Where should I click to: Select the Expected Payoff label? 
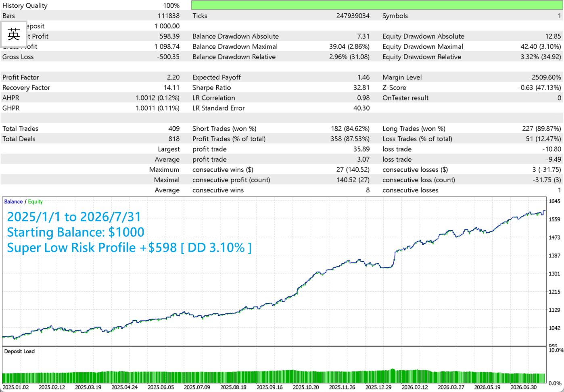(x=217, y=77)
